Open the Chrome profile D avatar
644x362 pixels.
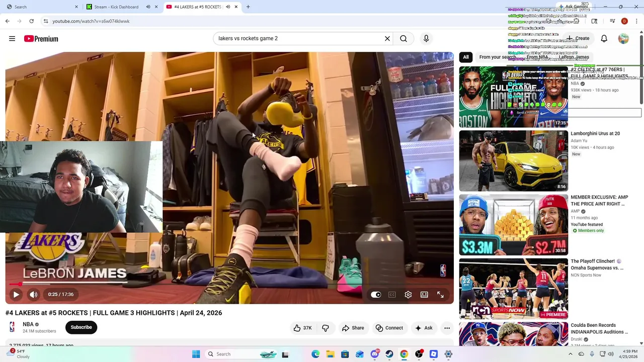tap(624, 21)
